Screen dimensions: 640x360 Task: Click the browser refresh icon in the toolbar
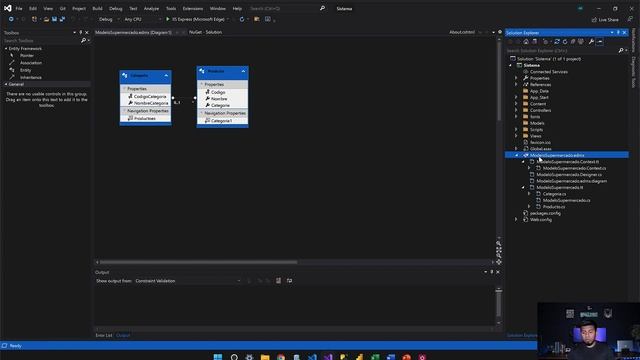242,19
